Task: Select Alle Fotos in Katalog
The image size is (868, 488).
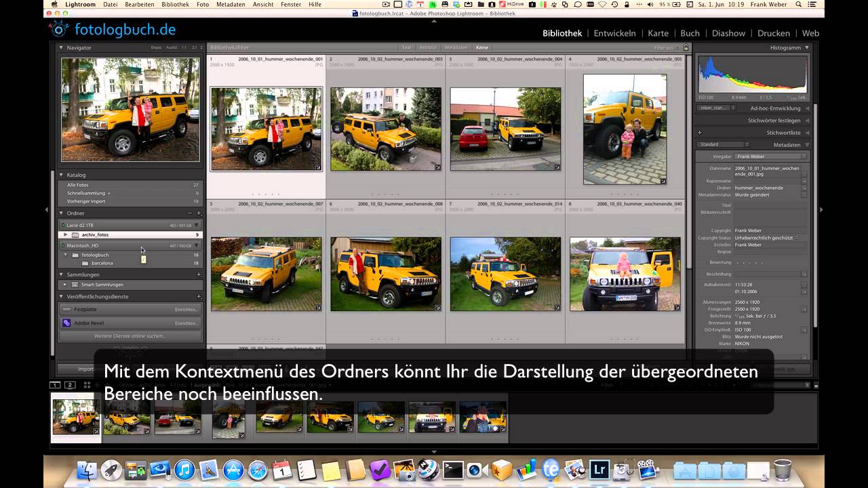Action: point(129,185)
